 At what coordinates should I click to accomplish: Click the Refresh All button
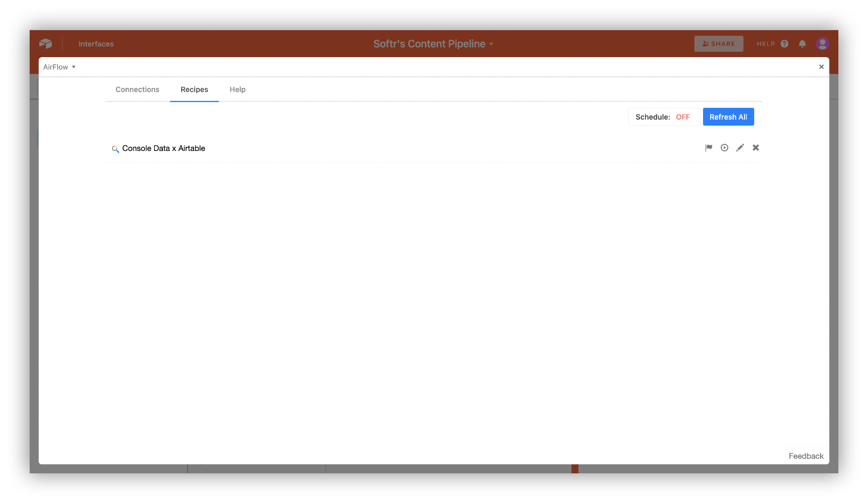728,117
